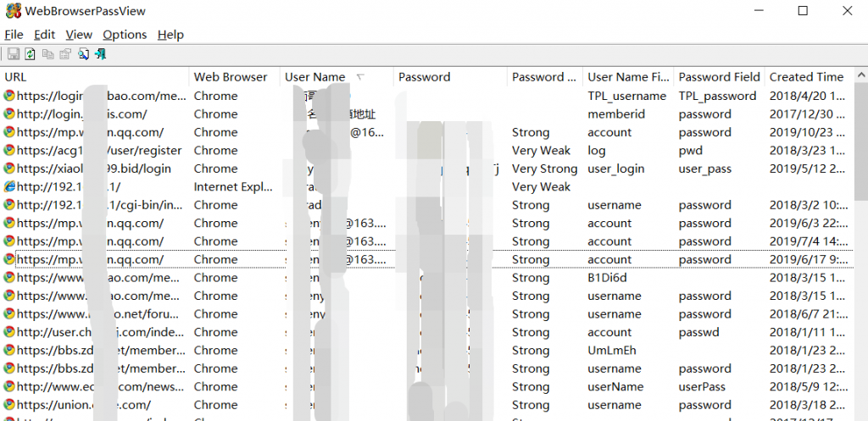Select the 'userName' field cell

615,387
